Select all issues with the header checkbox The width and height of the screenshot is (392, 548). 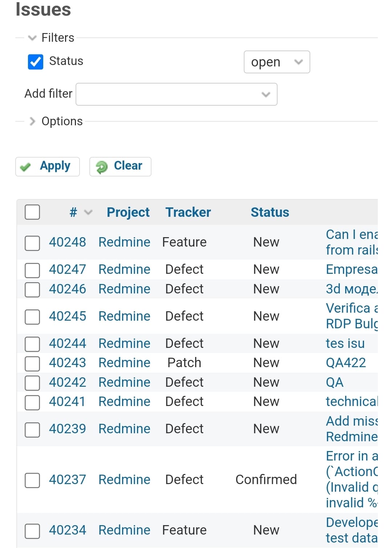click(32, 212)
